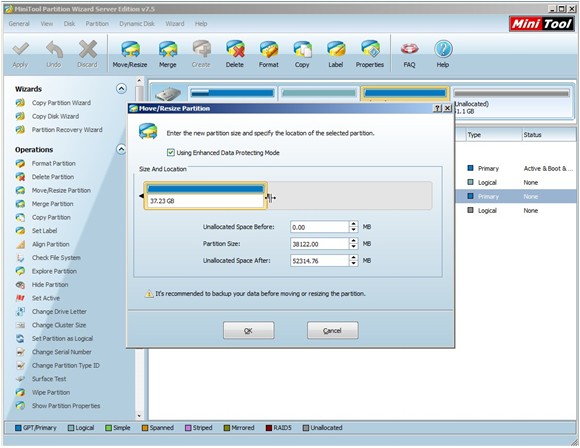The height and width of the screenshot is (448, 580).
Task: Open the Wizard menu
Action: [x=175, y=24]
